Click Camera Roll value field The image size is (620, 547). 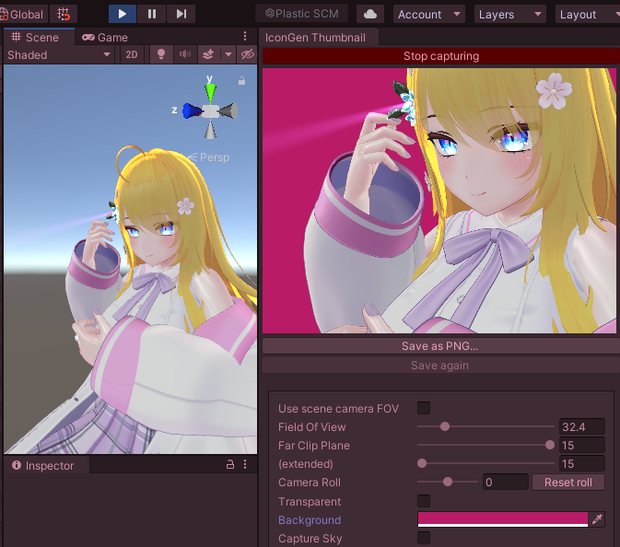[x=505, y=482]
